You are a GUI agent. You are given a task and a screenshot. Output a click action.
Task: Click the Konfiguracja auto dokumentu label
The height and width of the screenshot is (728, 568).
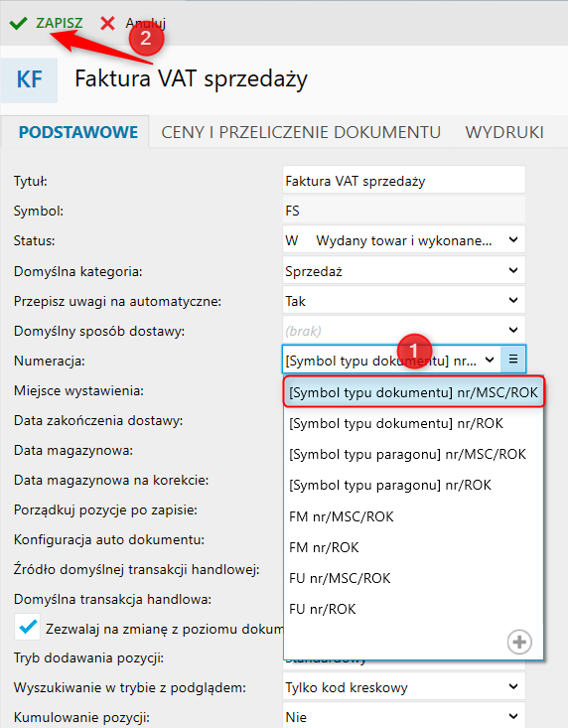click(109, 539)
